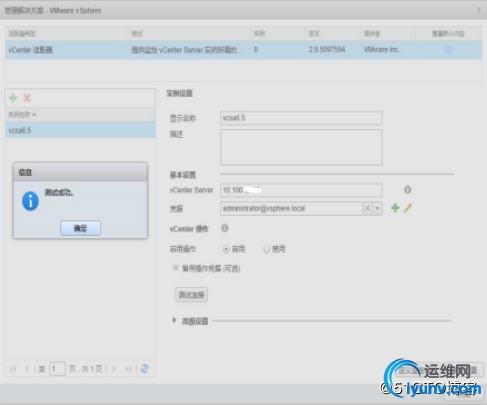Add a new adapter instance (green plus)
This screenshot has height=405, width=487.
point(13,98)
